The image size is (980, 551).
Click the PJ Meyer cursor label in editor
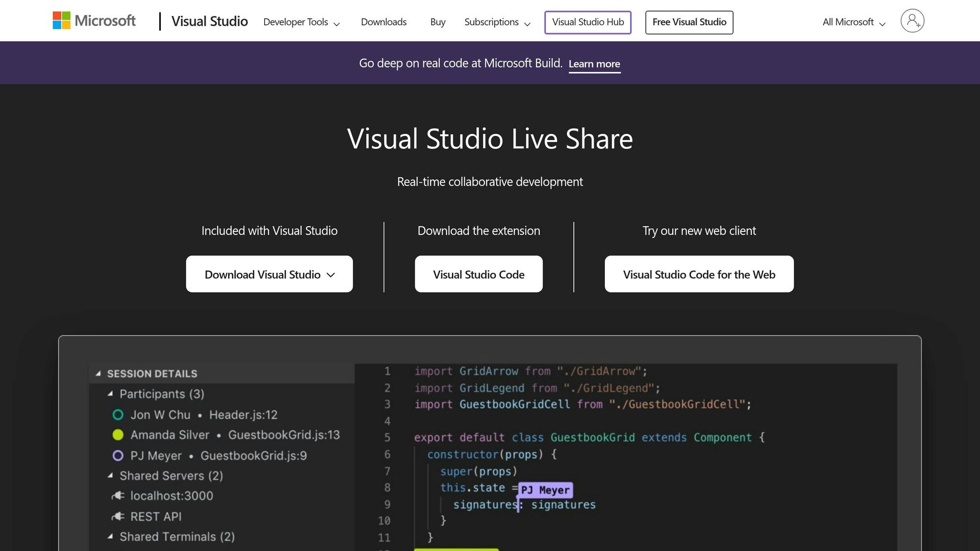(x=545, y=490)
